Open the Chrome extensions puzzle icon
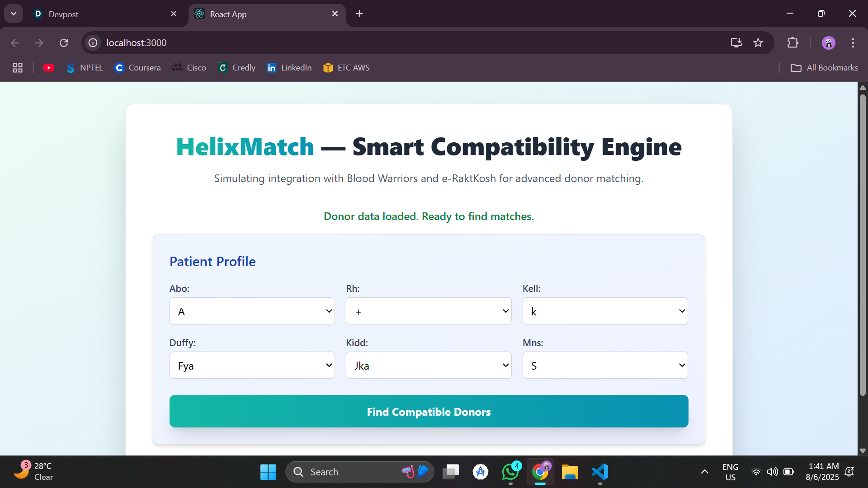Screen dimensions: 868x488 pos(793,43)
